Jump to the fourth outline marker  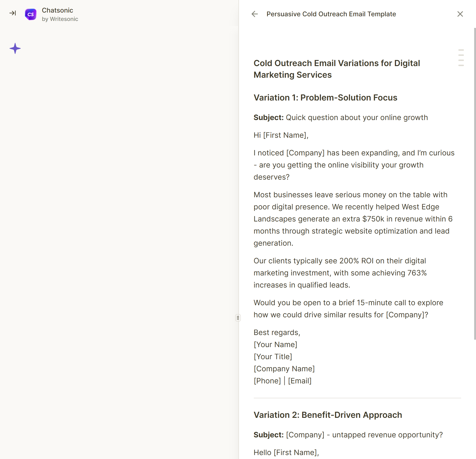pos(461,65)
